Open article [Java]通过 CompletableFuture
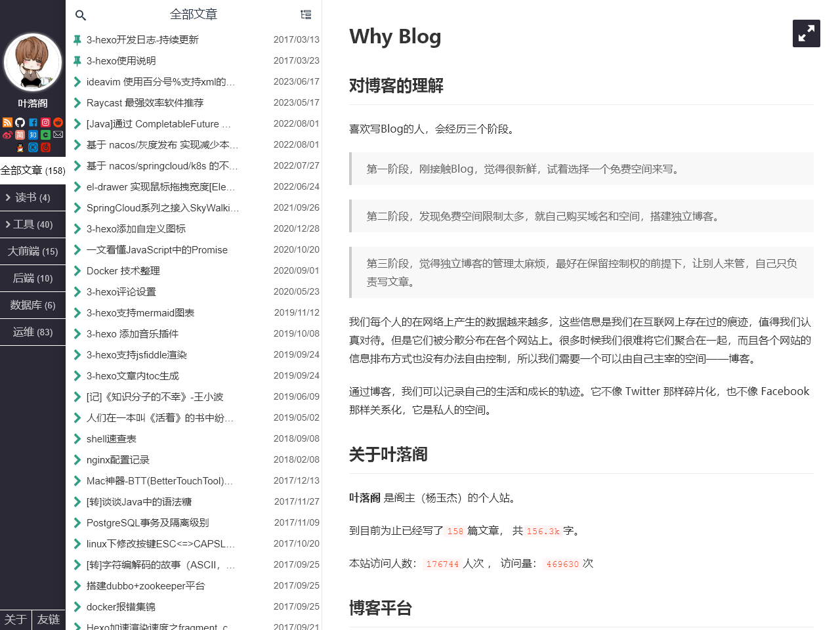 coord(159,124)
